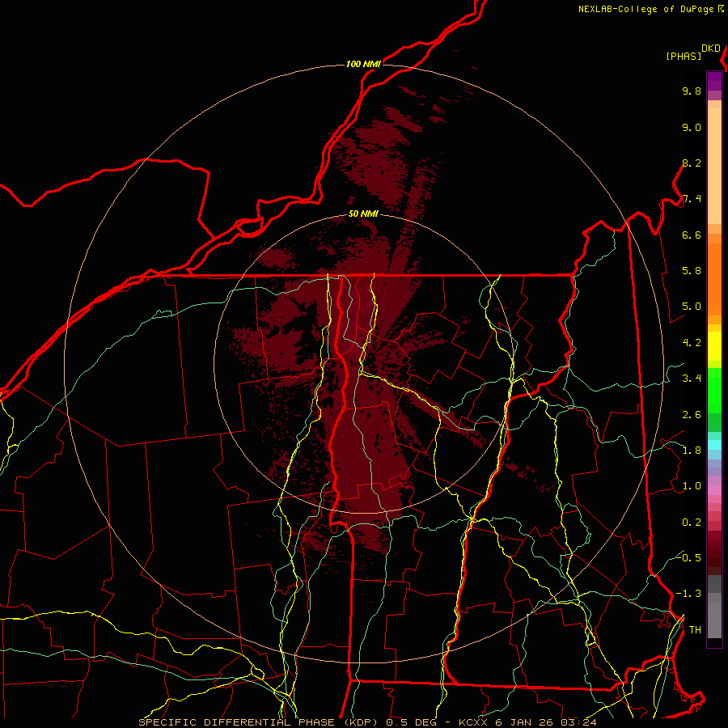Select the 5.8 legend value
This screenshot has height=728, width=728.
pyautogui.click(x=692, y=271)
